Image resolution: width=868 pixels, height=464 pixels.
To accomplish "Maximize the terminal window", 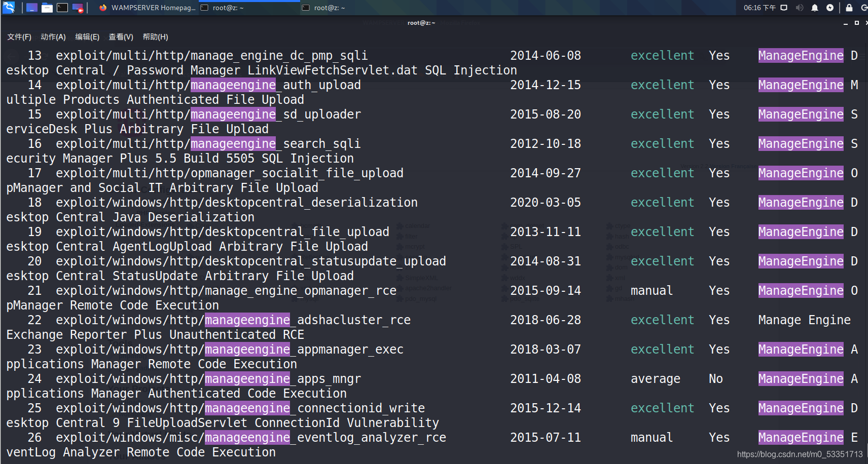I will 857,23.
